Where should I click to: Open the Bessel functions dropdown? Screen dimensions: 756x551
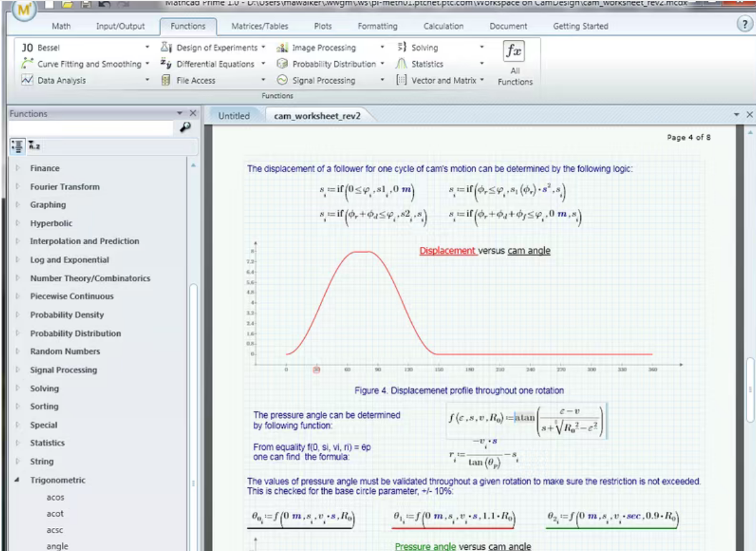point(147,48)
